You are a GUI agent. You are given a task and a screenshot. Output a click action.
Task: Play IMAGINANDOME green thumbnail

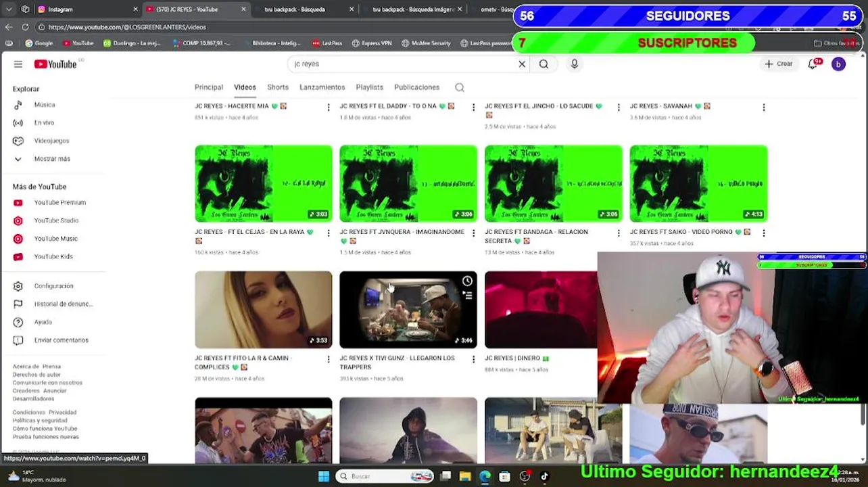(408, 183)
